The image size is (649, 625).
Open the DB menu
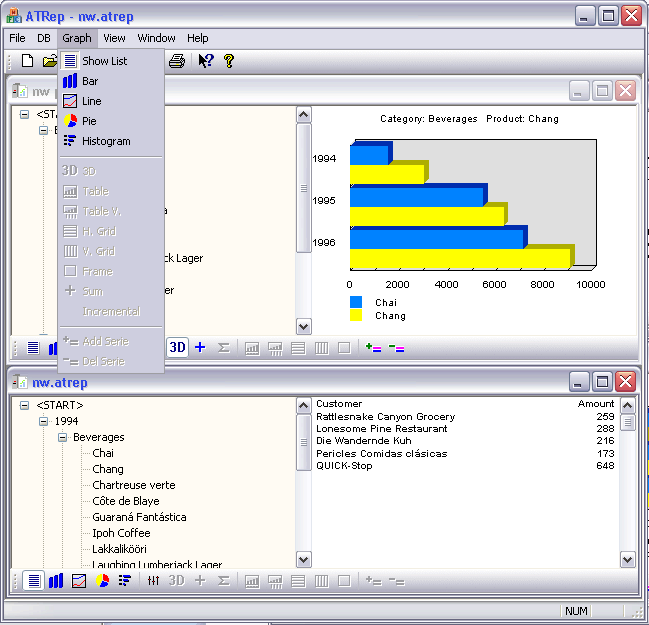[44, 38]
